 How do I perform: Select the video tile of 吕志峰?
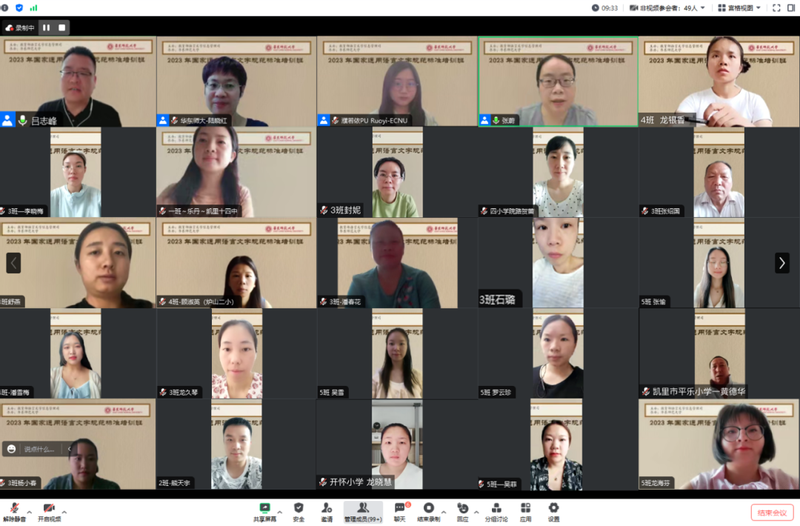tap(78, 82)
